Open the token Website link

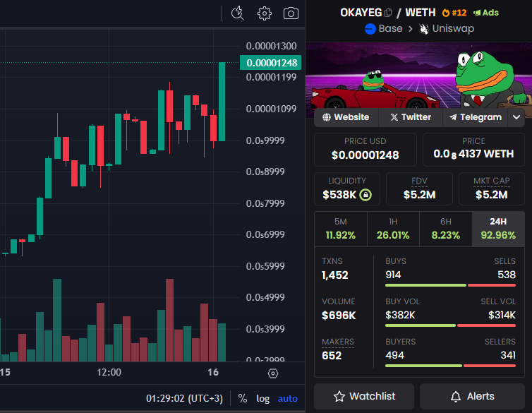point(346,117)
